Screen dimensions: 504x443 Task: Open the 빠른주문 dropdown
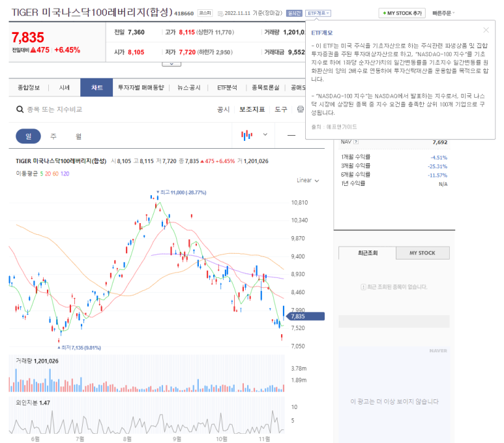(x=443, y=13)
